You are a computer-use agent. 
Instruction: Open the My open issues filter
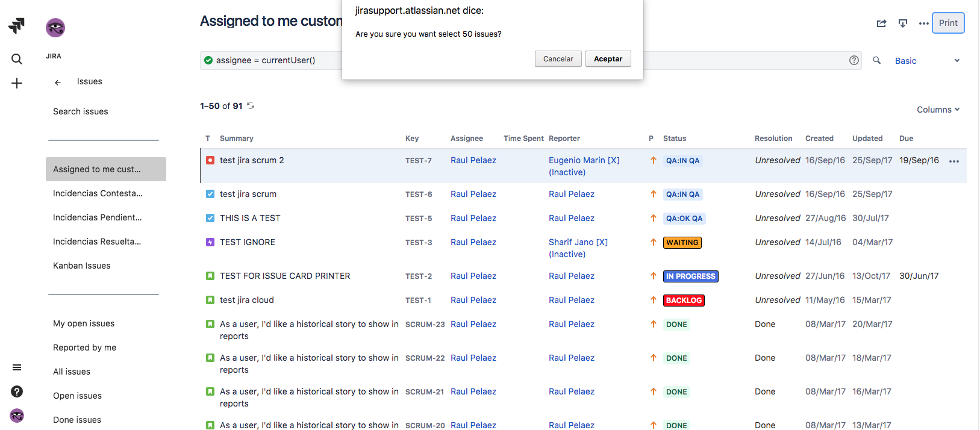point(84,323)
